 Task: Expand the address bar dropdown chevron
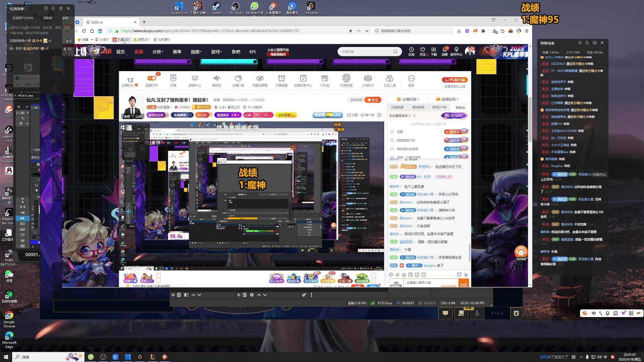pyautogui.click(x=367, y=31)
